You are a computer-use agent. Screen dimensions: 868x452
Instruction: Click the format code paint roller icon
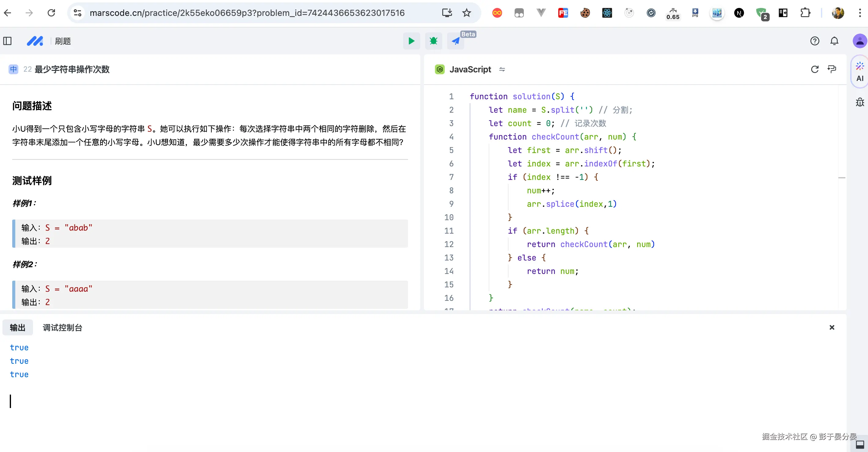pyautogui.click(x=832, y=69)
